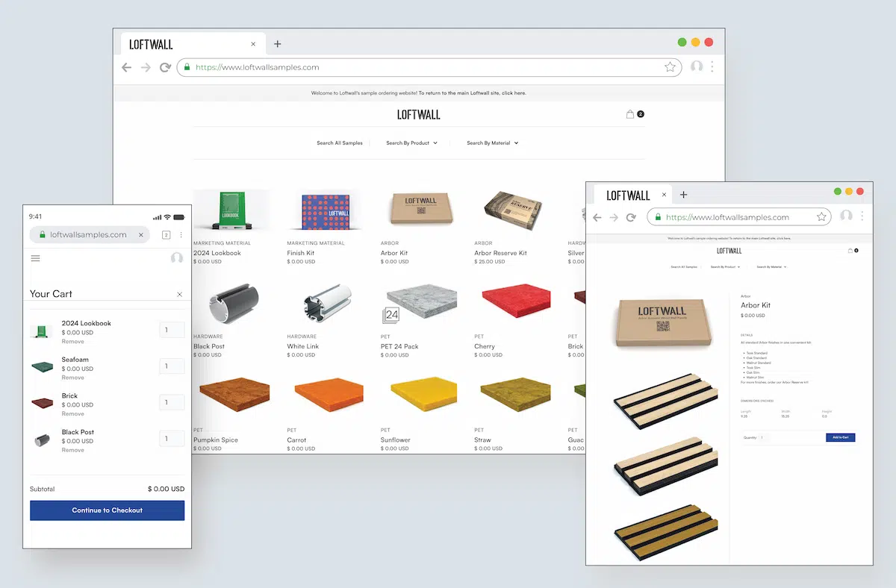Reload the page in the main browser window

[165, 67]
